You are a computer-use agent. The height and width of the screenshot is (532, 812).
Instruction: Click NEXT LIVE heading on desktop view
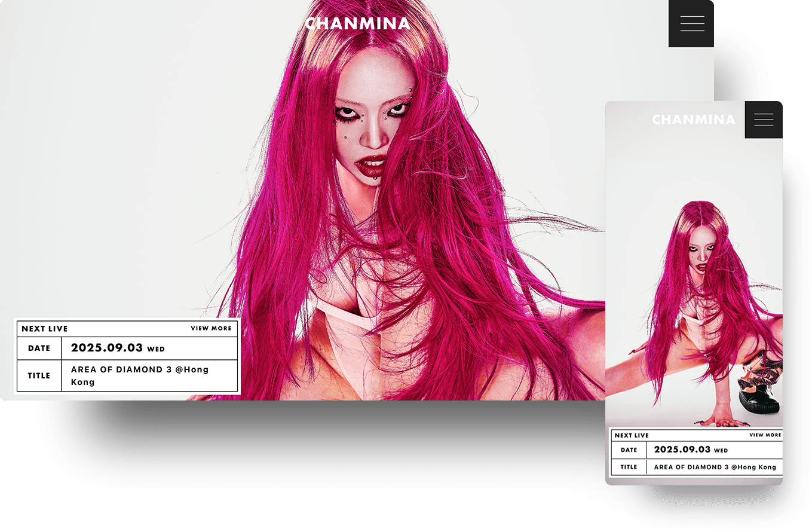point(45,328)
